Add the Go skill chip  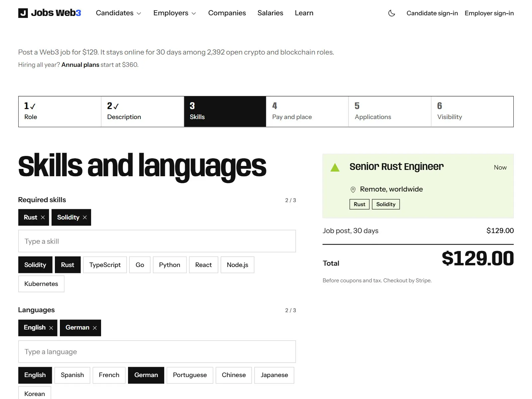140,265
